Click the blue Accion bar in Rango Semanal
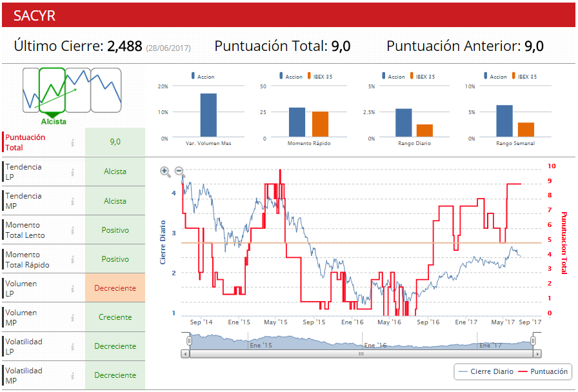The width and height of the screenshot is (578, 392). click(x=504, y=121)
